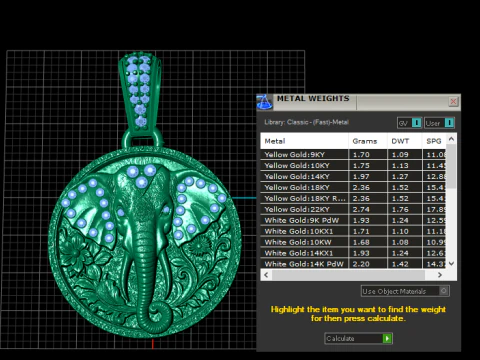Toggle the User switch
Image resolution: width=480 pixels, height=360 pixels.
point(449,123)
